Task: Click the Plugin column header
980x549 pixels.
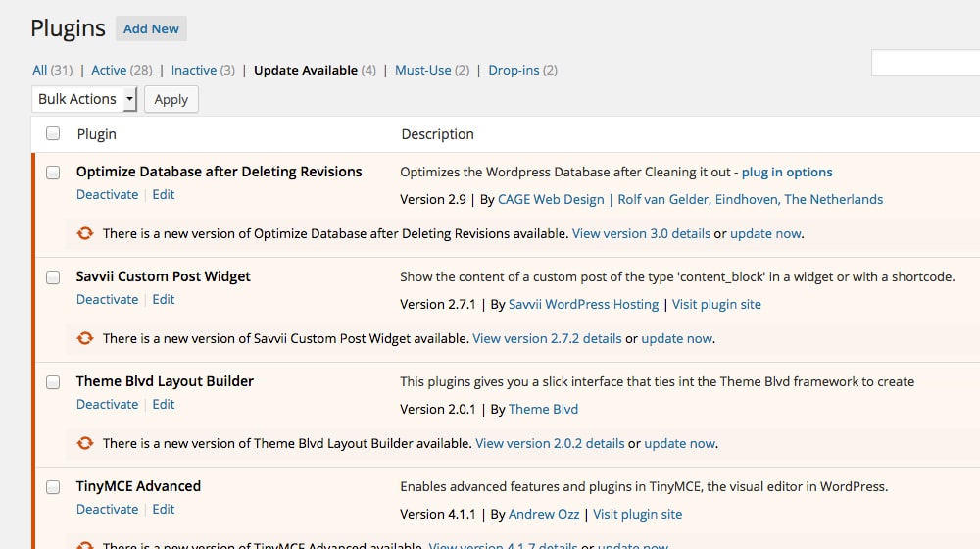Action: pos(97,134)
